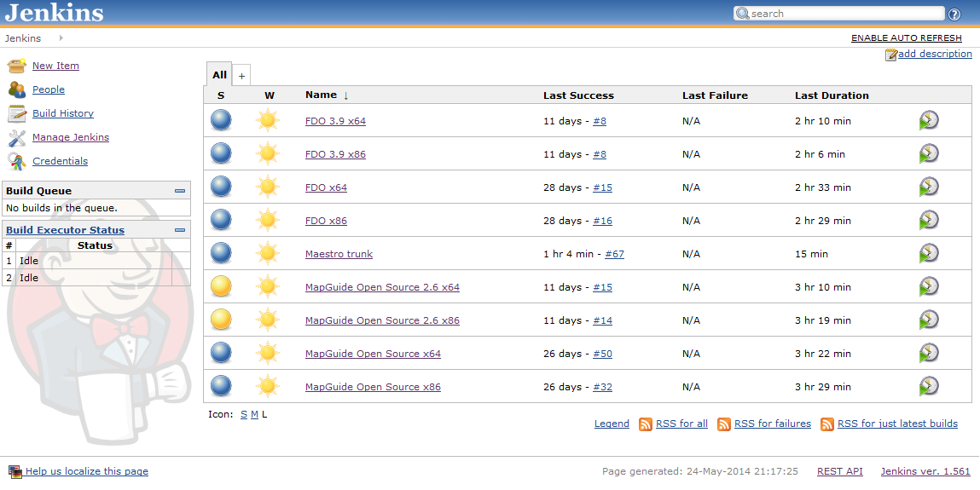Open build #67 of Maestro trunk
This screenshot has height=490, width=980.
614,254
